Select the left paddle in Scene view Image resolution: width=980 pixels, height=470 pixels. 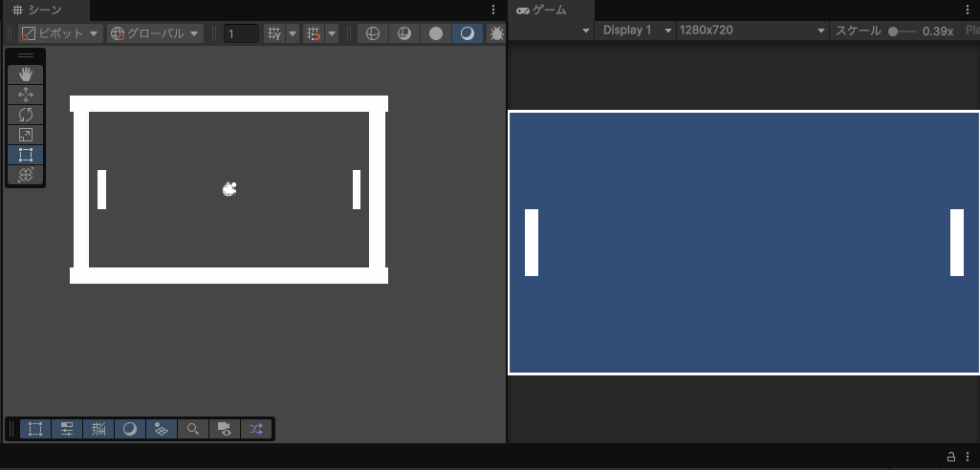[102, 189]
